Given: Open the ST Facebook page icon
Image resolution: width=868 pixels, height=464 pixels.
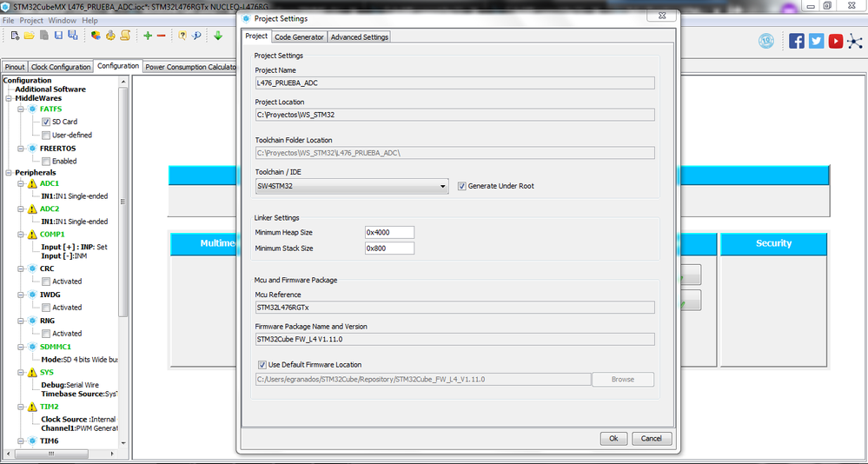Looking at the screenshot, I should [797, 41].
